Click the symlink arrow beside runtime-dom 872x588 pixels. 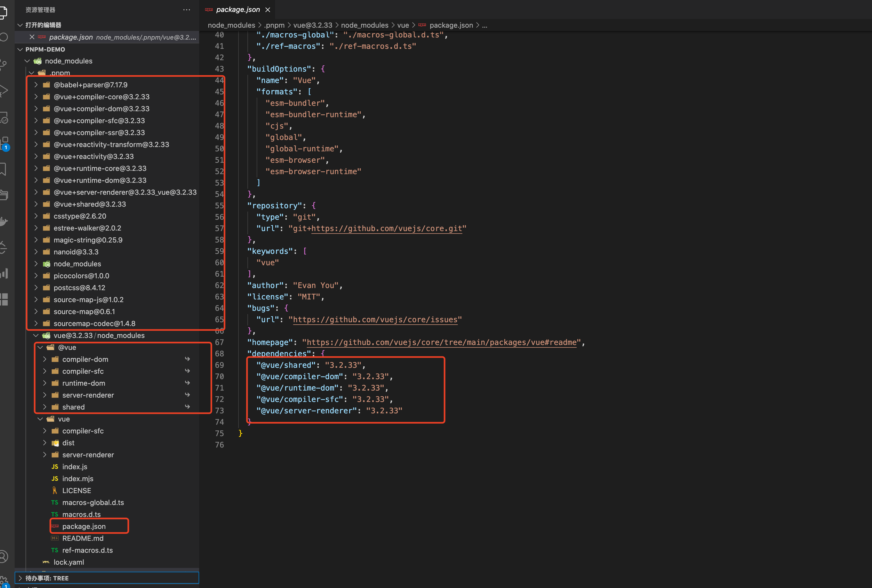(x=187, y=383)
